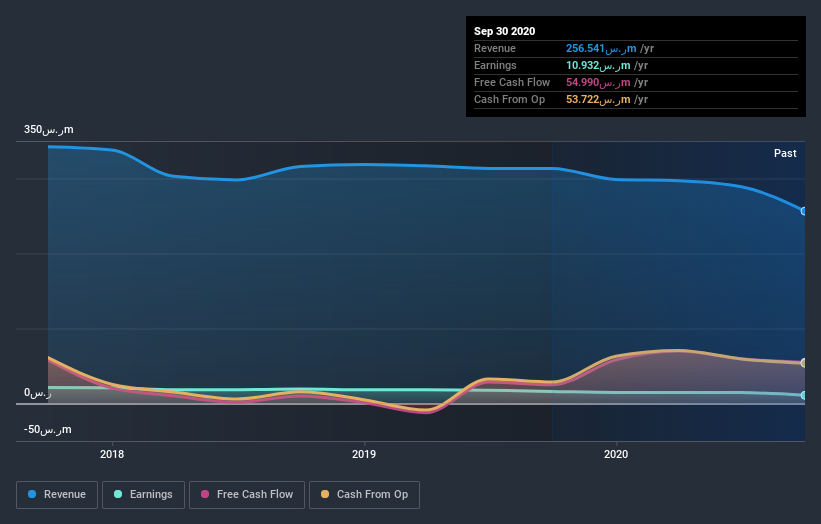Click the Past label on chart
Image resolution: width=821 pixels, height=524 pixels.
click(785, 153)
